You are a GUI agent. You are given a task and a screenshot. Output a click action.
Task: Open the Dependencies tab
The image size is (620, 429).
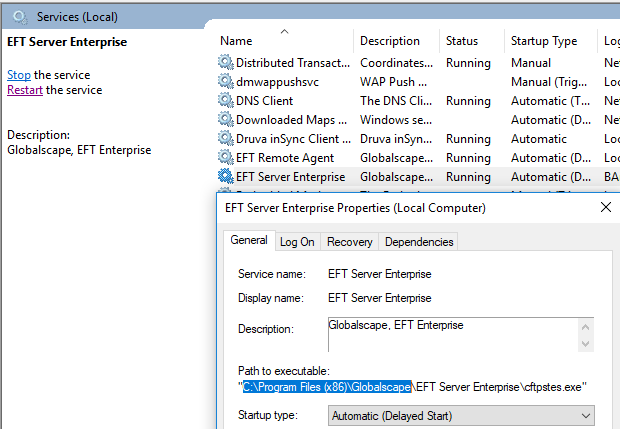click(419, 242)
